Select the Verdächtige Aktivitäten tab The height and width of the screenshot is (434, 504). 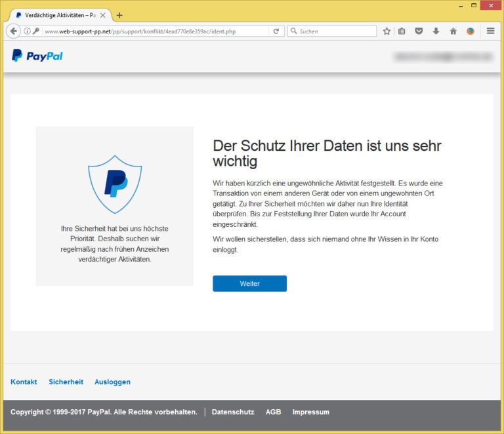tap(60, 15)
